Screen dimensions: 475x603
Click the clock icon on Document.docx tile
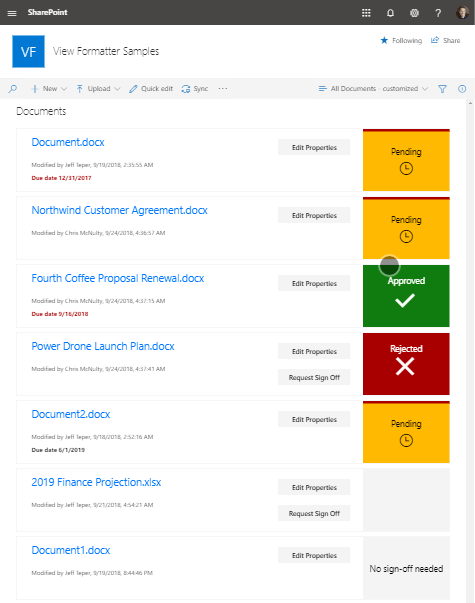coord(406,168)
